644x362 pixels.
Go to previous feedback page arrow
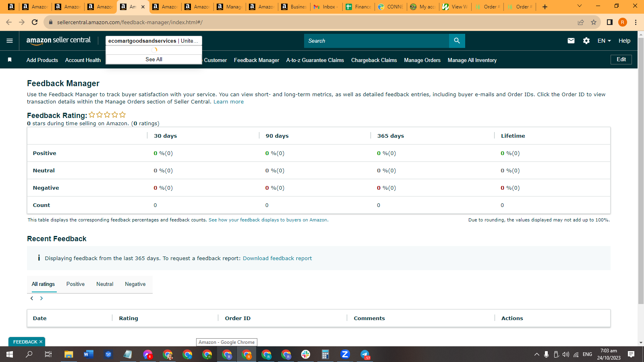pos(32,298)
